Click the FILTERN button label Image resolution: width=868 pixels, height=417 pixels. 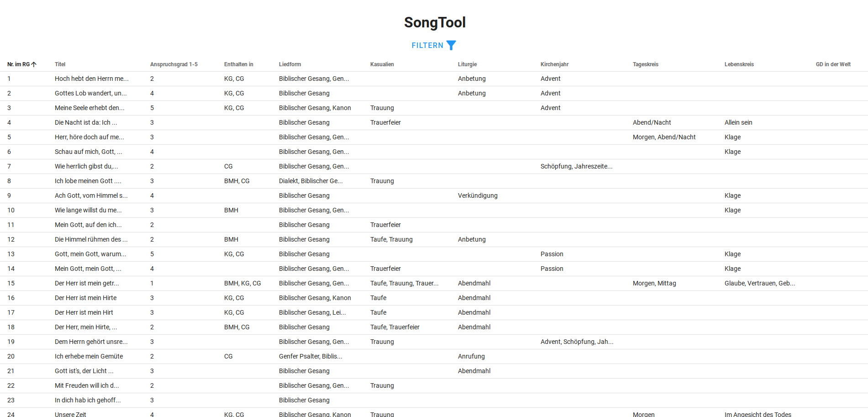(x=427, y=45)
